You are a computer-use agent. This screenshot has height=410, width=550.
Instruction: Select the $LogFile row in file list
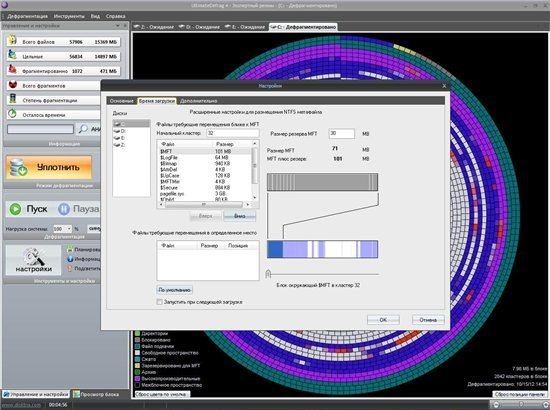pyautogui.click(x=205, y=157)
